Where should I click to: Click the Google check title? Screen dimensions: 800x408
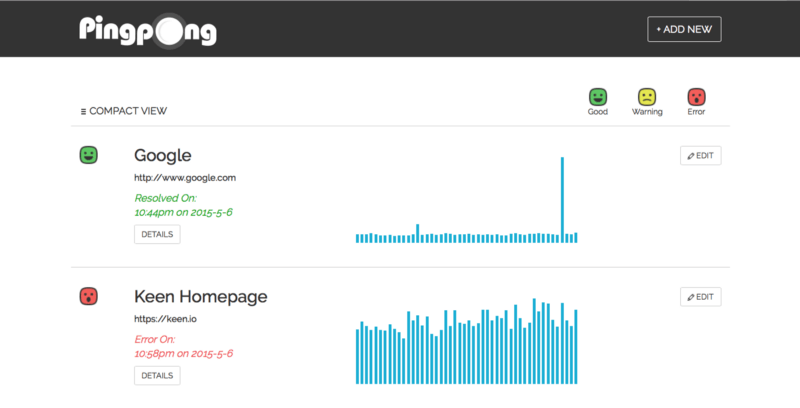[163, 156]
